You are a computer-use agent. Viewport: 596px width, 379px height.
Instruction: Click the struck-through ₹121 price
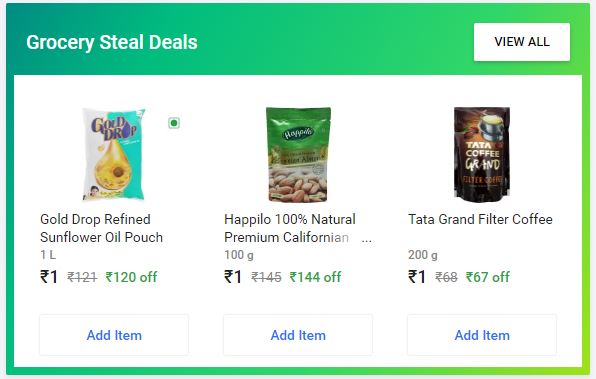[x=82, y=277]
